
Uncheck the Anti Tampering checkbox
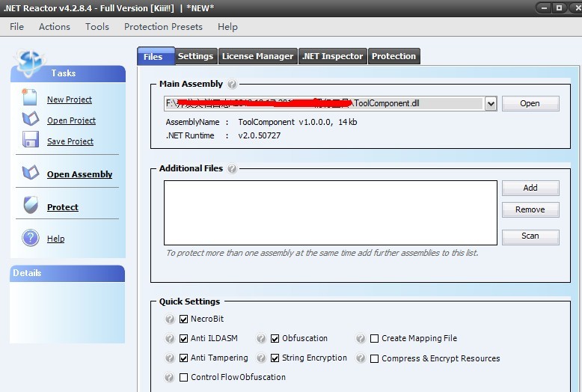tap(183, 358)
